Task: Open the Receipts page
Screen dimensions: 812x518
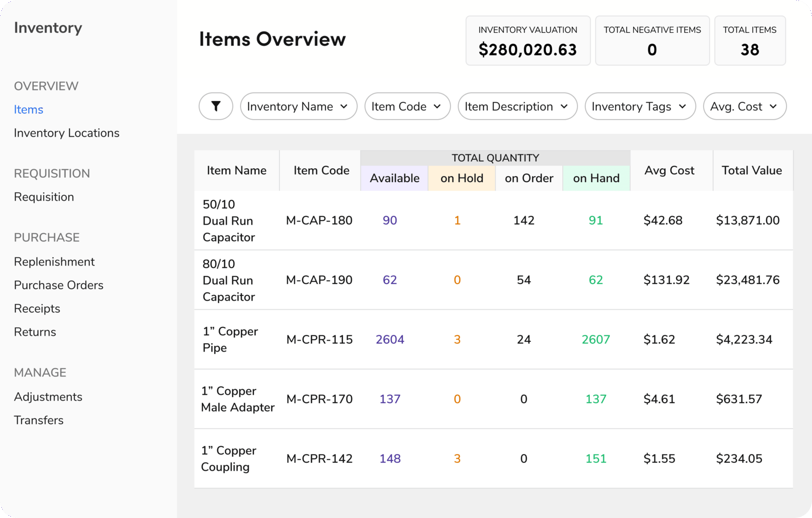Action: [x=37, y=309]
